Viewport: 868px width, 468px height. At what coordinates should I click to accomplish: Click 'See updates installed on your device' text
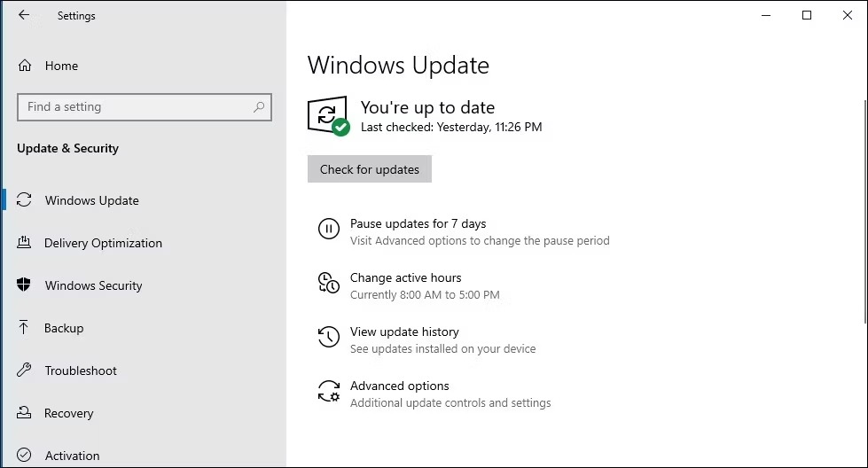pos(442,349)
